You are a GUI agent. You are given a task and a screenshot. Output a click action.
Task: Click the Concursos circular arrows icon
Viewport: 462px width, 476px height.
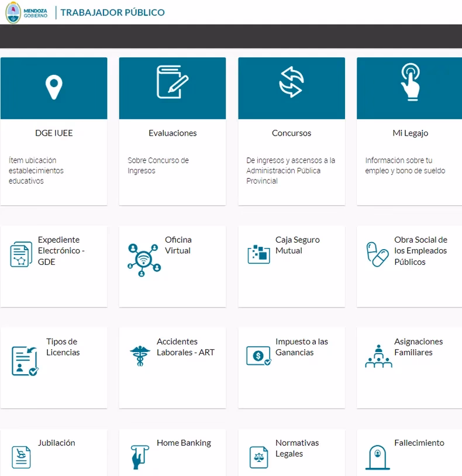291,82
